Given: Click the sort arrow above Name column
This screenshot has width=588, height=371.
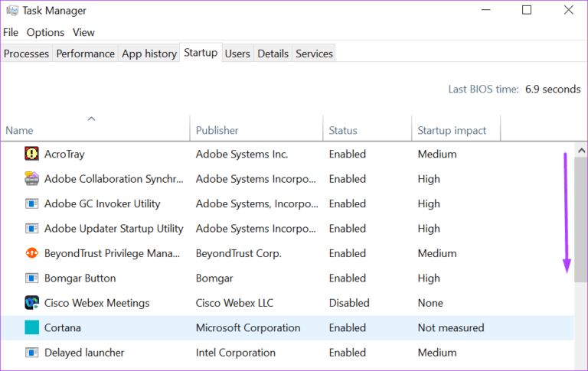Looking at the screenshot, I should (91, 119).
